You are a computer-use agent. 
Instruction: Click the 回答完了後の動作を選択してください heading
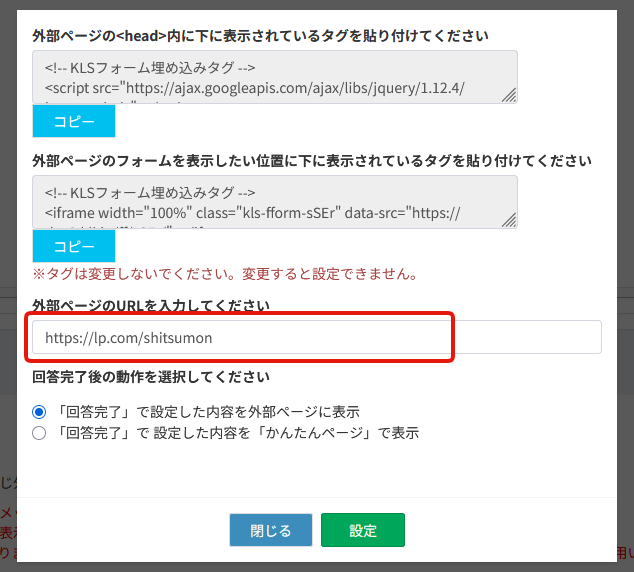pos(151,377)
